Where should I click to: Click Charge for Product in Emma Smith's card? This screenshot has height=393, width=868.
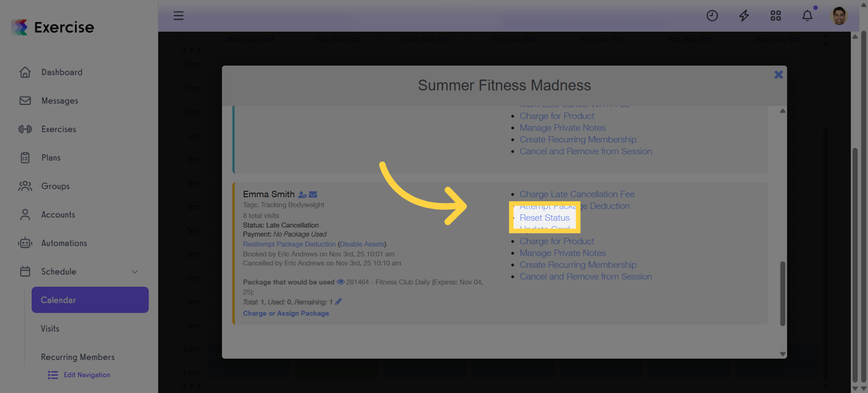pyautogui.click(x=557, y=242)
